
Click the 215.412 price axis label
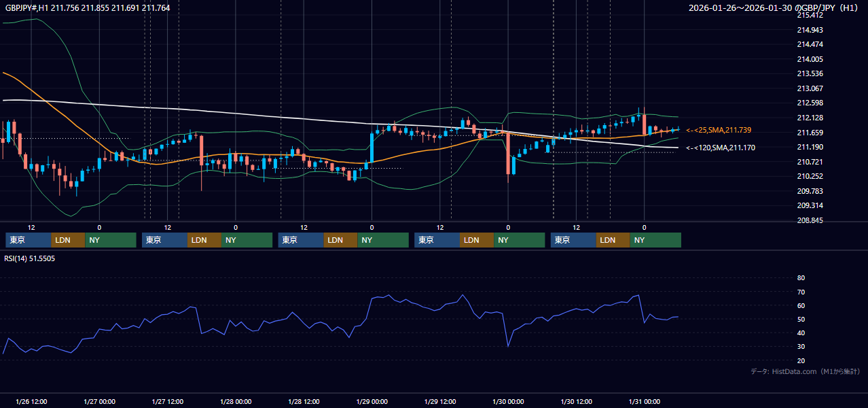tap(810, 15)
